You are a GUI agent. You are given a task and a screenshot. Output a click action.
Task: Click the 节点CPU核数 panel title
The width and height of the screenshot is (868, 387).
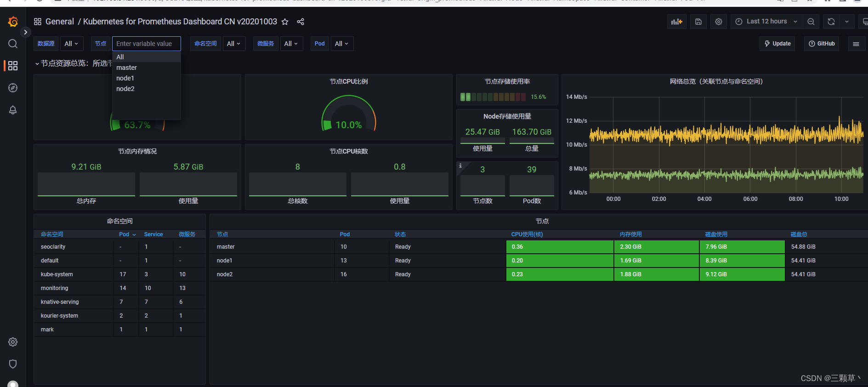pyautogui.click(x=349, y=151)
